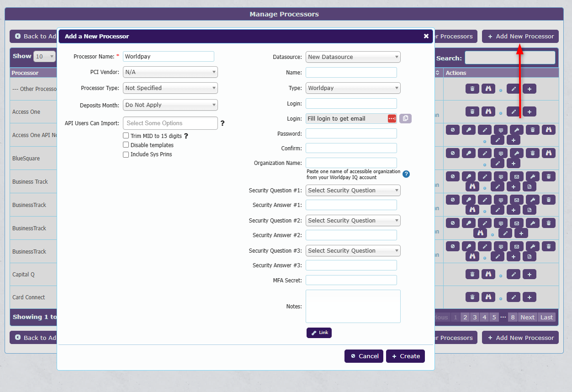Click the copy icon beside the login email field
This screenshot has width=572, height=392.
[405, 118]
